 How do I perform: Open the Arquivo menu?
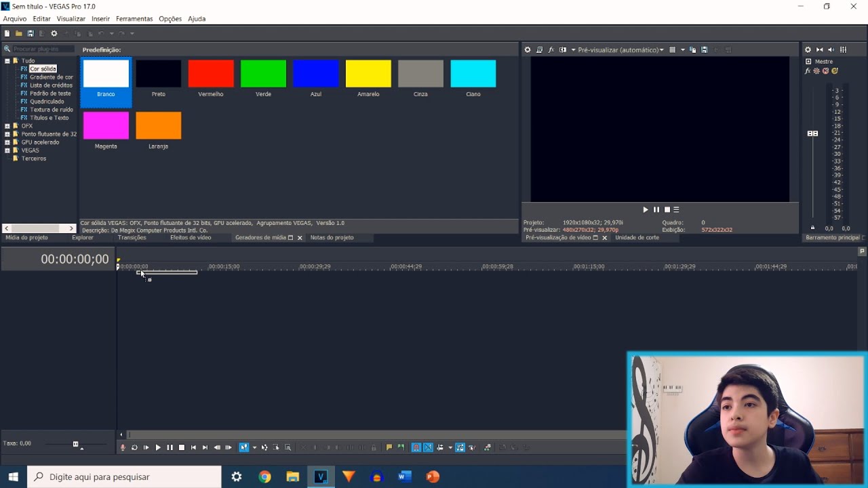click(14, 19)
